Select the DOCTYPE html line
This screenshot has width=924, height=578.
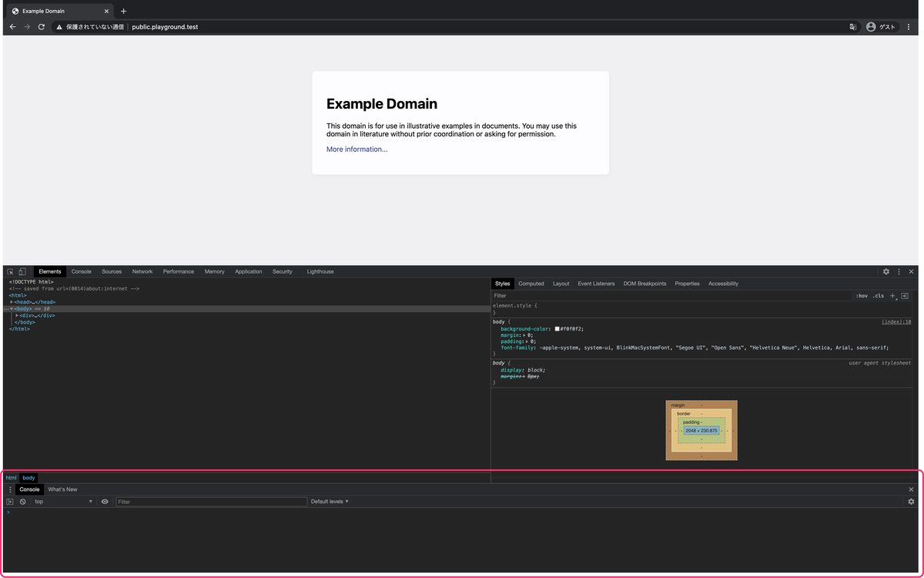[32, 282]
